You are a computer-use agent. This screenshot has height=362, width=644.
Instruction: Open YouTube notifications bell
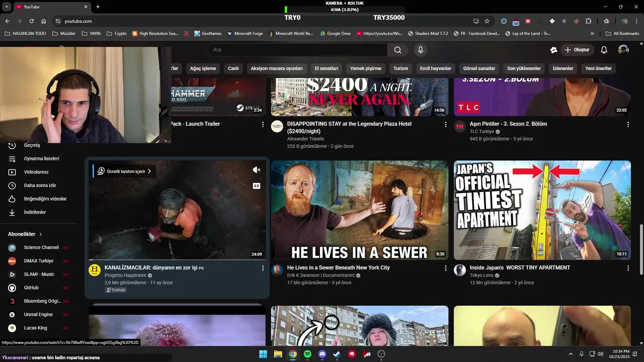tap(604, 50)
